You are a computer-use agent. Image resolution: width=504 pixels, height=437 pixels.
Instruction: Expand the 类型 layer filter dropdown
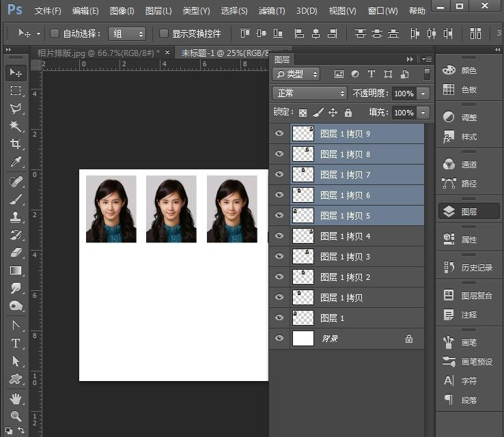[296, 74]
